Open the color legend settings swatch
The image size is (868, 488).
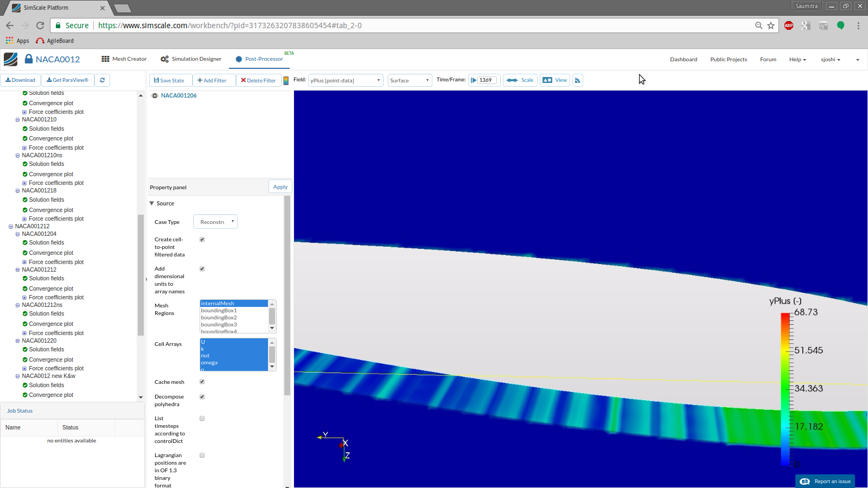tap(286, 81)
